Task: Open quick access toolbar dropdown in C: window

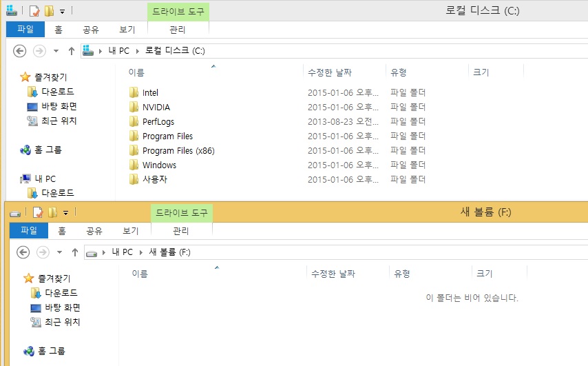Action: (62, 12)
